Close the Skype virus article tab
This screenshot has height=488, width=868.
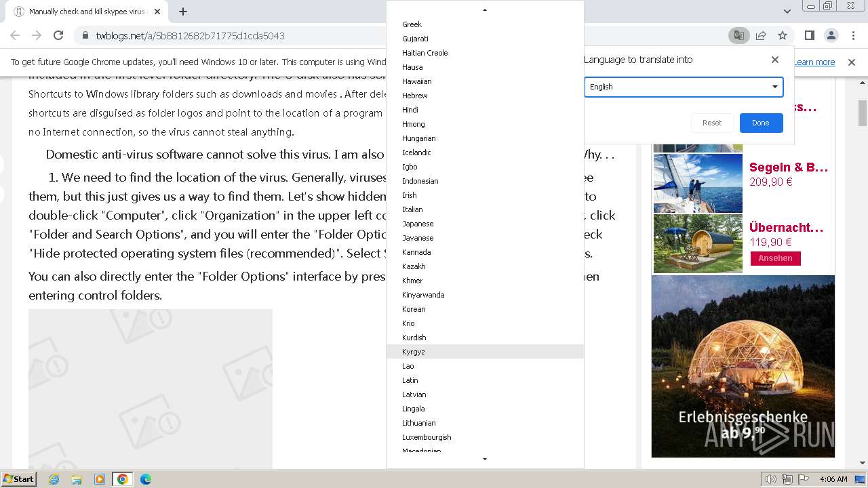(x=157, y=12)
